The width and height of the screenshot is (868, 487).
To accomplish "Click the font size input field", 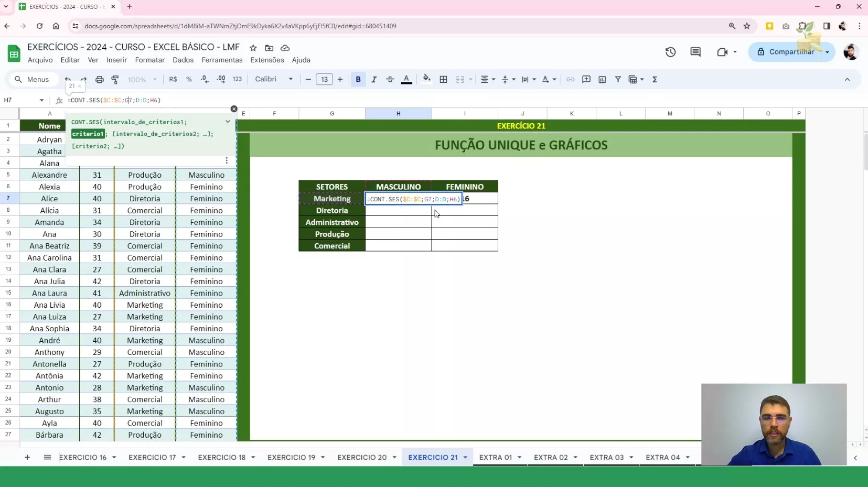I will (324, 80).
